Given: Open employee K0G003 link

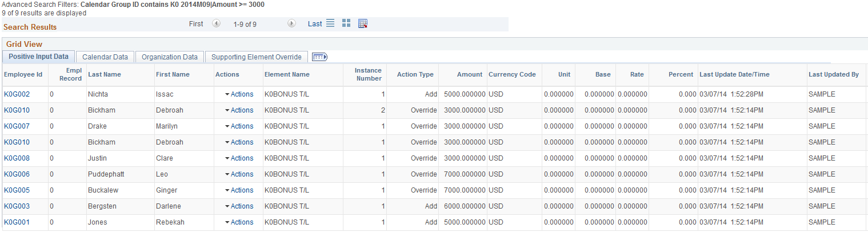Looking at the screenshot, I should point(17,206).
